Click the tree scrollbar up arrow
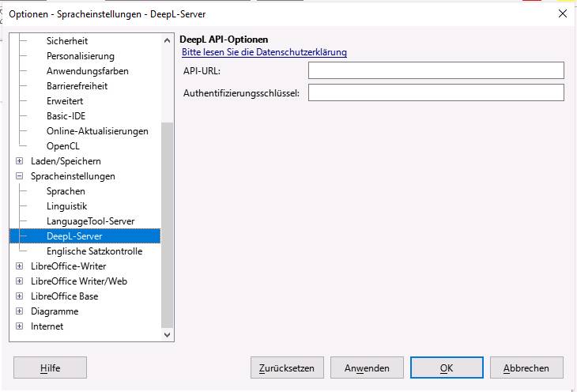577x392 pixels. [x=167, y=40]
